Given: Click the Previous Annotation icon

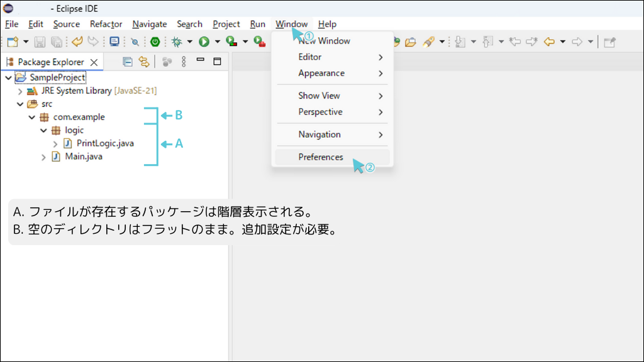Looking at the screenshot, I should [487, 41].
